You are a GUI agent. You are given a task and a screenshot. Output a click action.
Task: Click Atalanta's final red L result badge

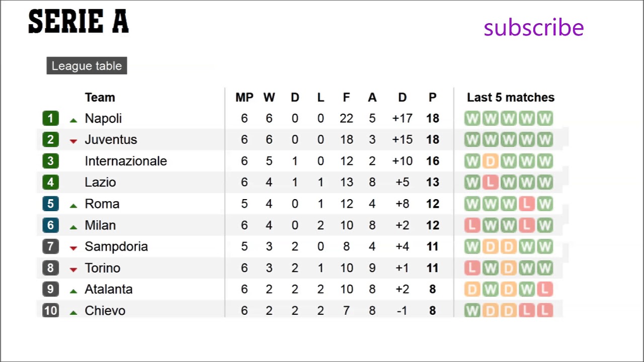(544, 290)
